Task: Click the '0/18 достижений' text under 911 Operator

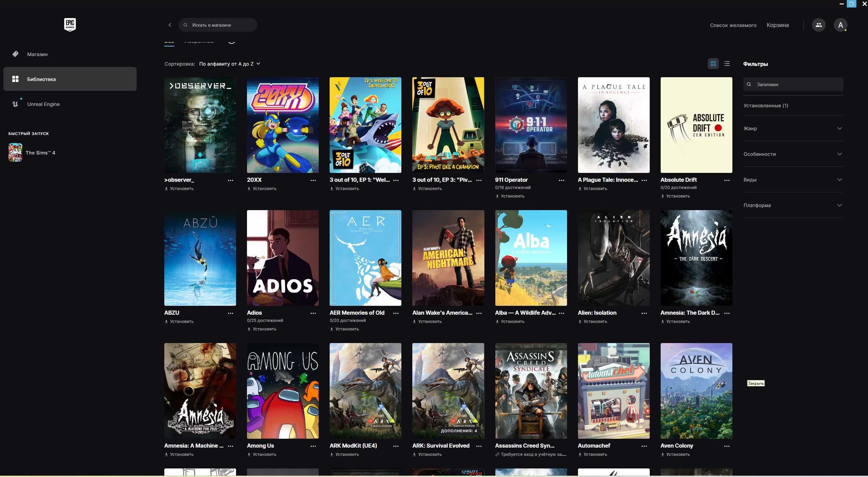Action: click(513, 188)
